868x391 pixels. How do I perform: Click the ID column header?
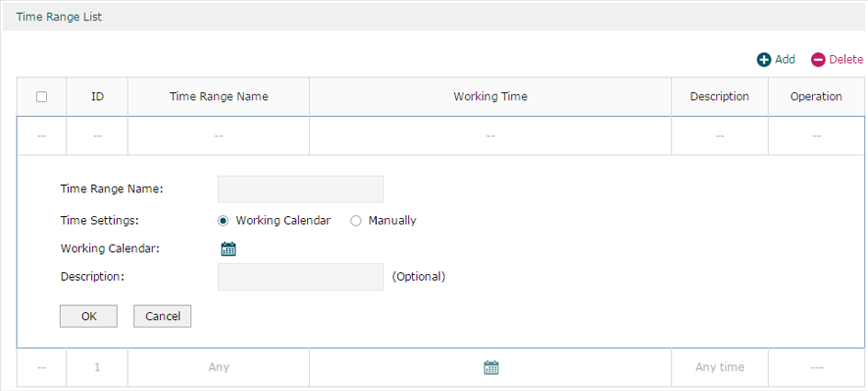click(97, 97)
